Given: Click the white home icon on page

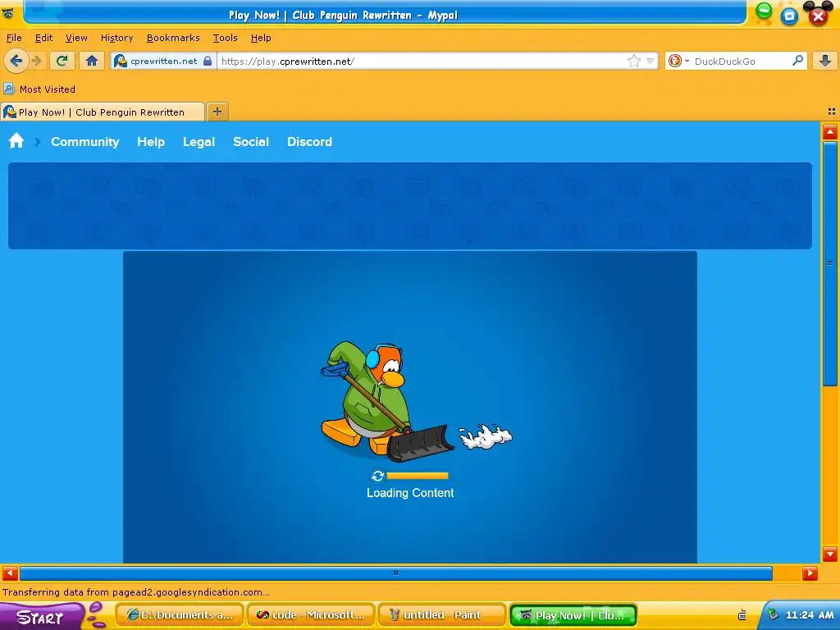Looking at the screenshot, I should [16, 141].
